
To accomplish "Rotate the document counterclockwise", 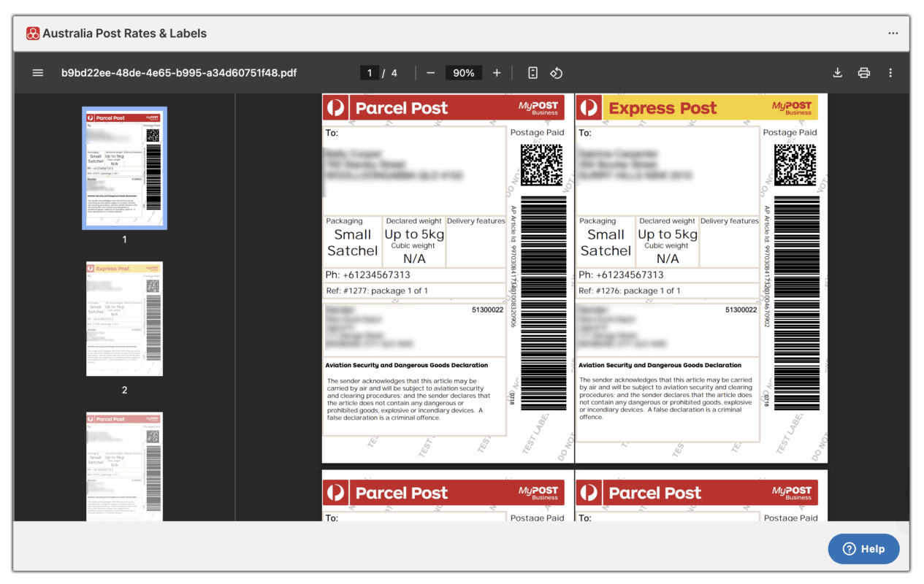I will [556, 73].
